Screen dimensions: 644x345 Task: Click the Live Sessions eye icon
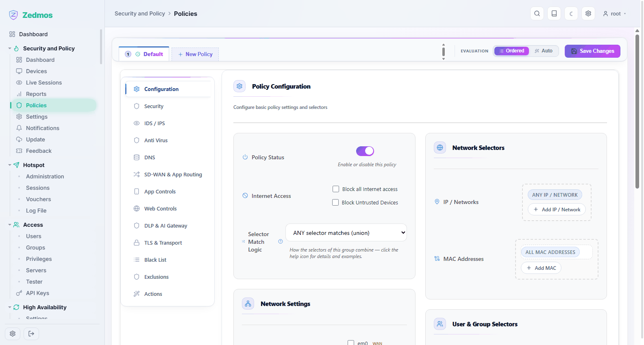tap(19, 82)
